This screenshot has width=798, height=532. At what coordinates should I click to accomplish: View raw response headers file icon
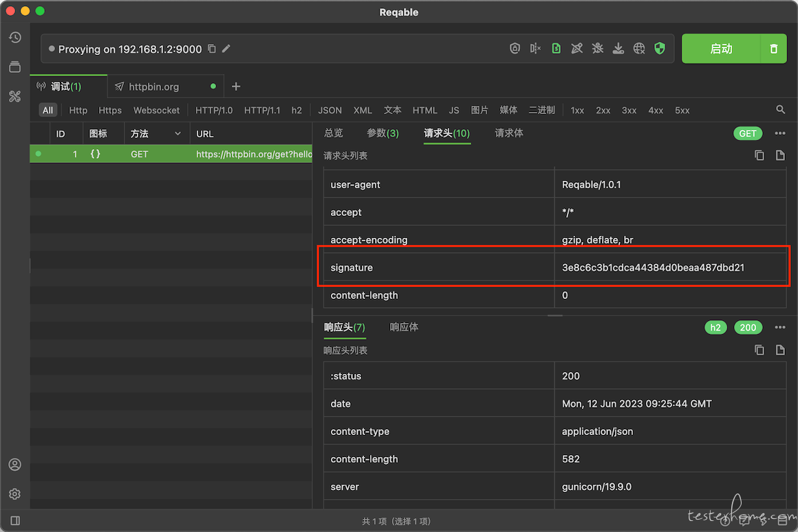click(x=780, y=351)
